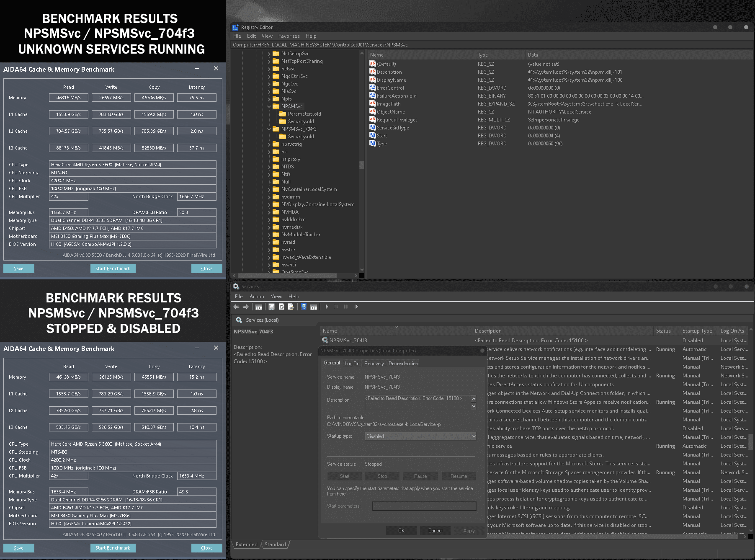
Task: Expand the nvraid registry key
Action: coord(269,242)
